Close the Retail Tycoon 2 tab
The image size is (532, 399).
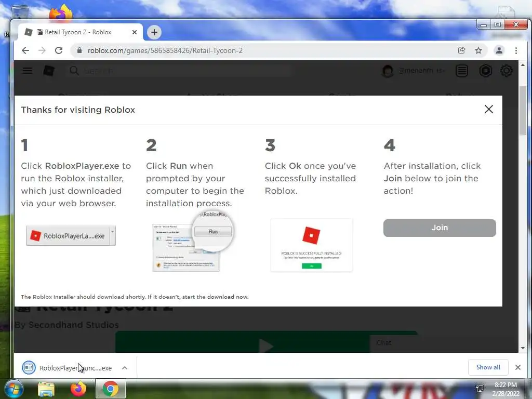pos(135,32)
